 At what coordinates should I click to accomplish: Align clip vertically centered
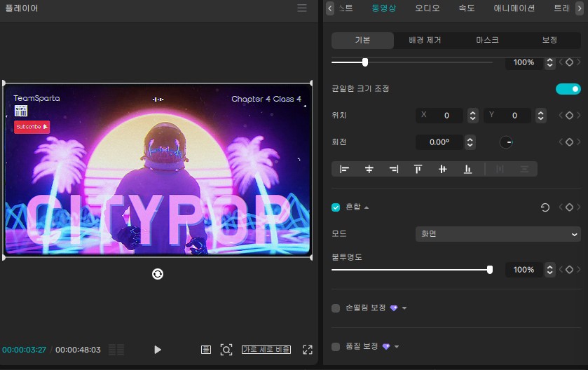pyautogui.click(x=442, y=169)
